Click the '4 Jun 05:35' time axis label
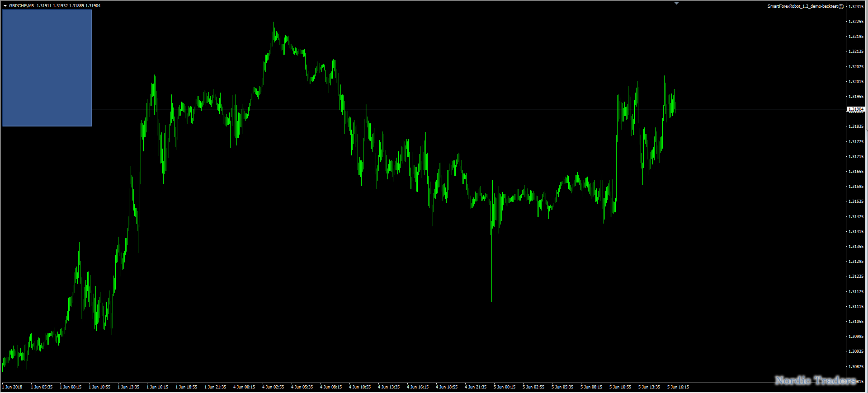The width and height of the screenshot is (868, 393). click(x=302, y=387)
